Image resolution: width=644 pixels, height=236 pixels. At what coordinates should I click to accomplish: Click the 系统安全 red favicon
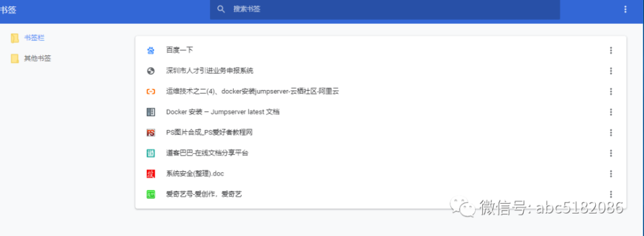pyautogui.click(x=151, y=174)
